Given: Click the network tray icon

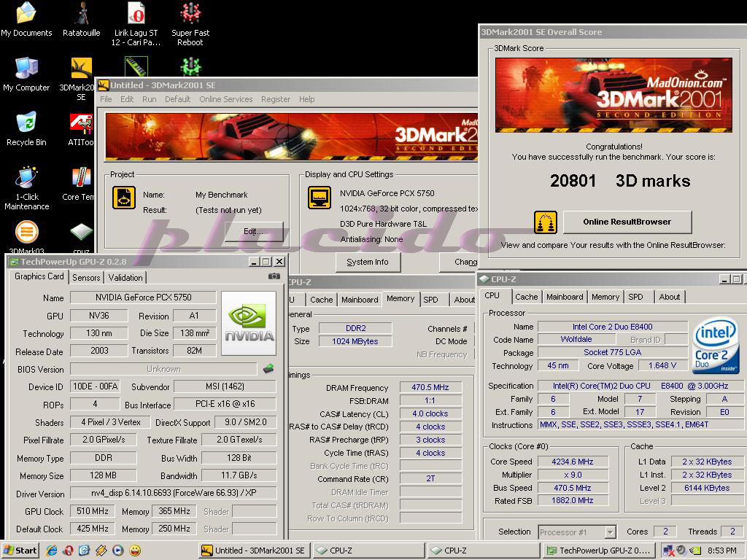Looking at the screenshot, I should pyautogui.click(x=668, y=551).
